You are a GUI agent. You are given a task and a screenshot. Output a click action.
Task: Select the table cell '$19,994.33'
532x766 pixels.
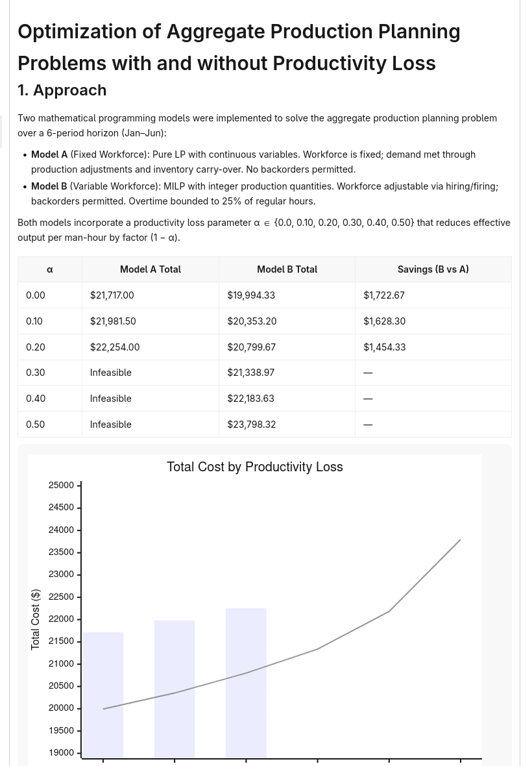point(287,295)
